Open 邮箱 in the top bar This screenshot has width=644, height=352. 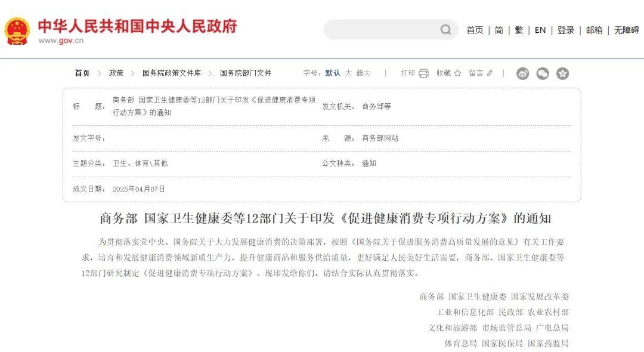coord(595,30)
